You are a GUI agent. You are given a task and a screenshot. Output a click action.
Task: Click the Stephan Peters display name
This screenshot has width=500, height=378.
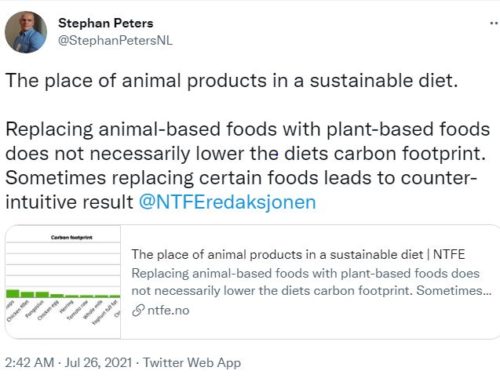tap(106, 23)
